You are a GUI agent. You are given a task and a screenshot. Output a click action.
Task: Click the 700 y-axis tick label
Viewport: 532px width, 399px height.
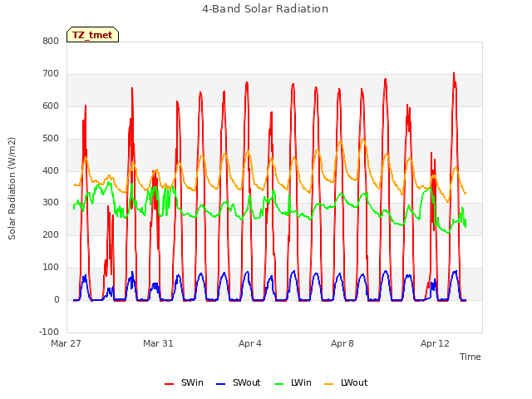(x=51, y=74)
